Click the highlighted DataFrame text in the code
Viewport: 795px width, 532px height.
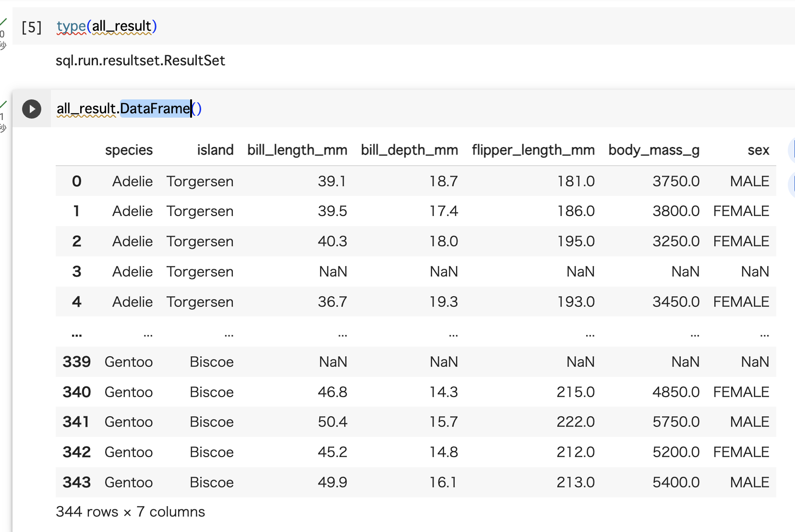point(155,109)
